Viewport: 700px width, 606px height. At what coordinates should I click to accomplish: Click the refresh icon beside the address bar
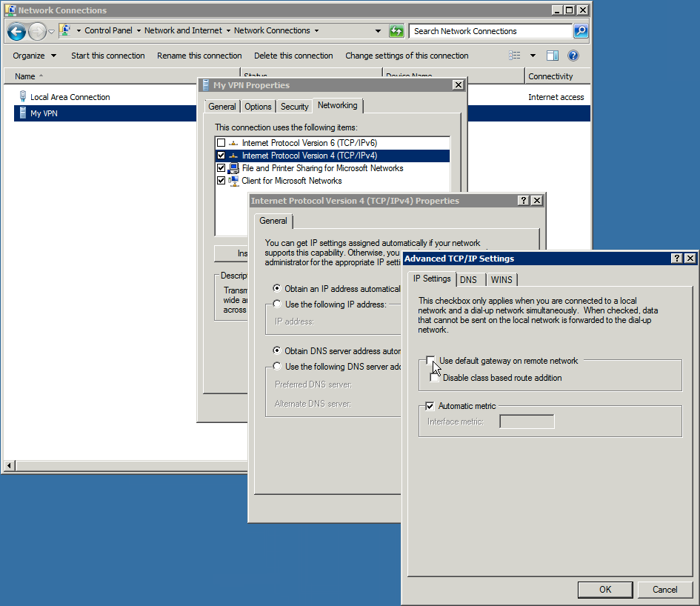396,31
